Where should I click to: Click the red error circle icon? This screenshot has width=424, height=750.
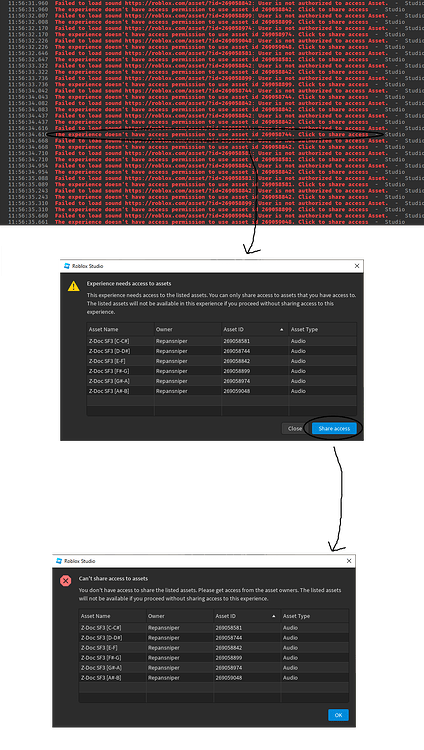(x=66, y=581)
